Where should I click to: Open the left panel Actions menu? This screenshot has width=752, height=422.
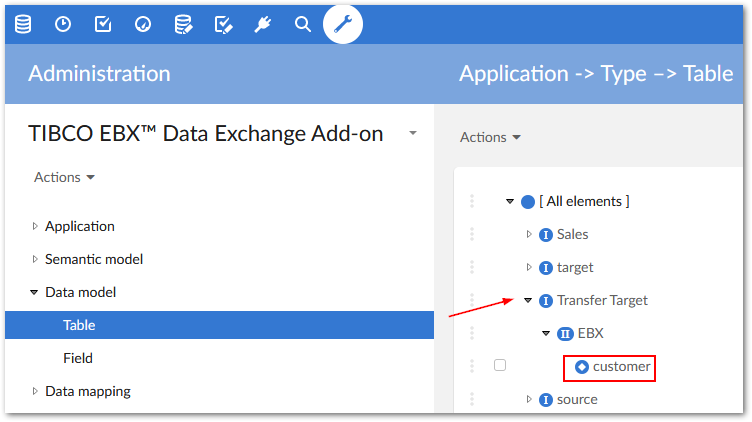coord(64,177)
